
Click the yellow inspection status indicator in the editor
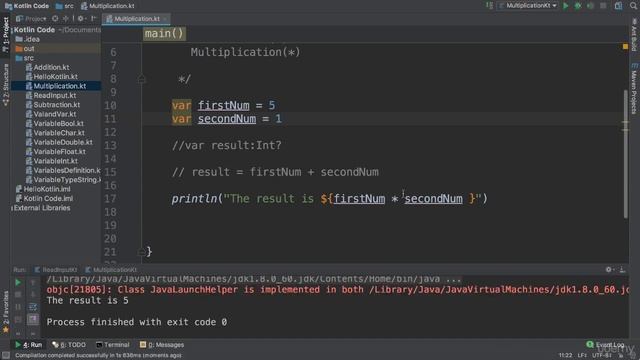(x=625, y=47)
